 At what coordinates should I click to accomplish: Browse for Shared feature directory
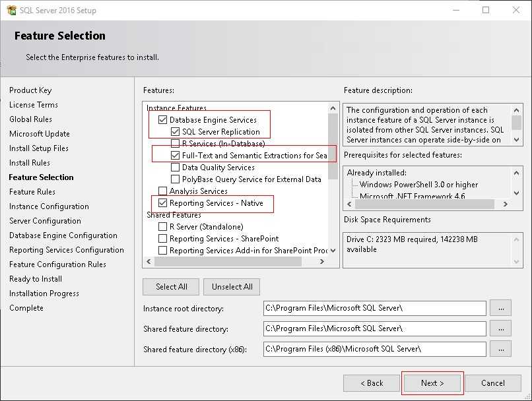(501, 328)
